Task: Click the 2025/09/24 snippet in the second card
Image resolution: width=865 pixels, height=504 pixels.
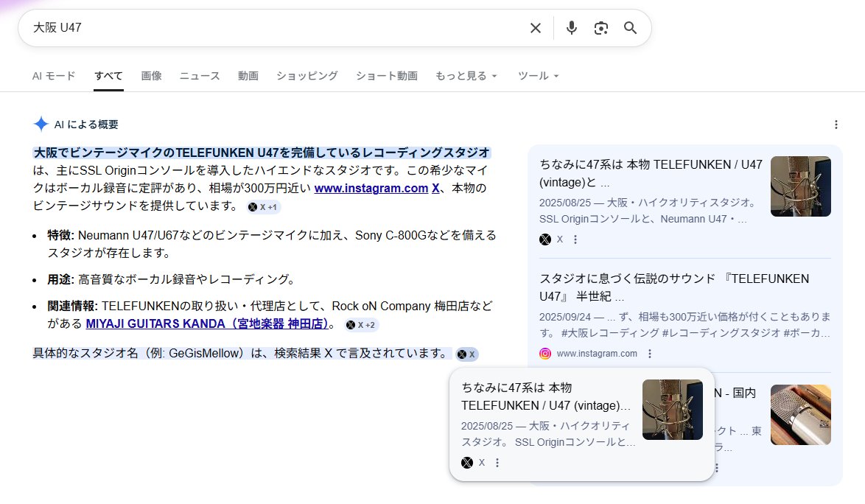Action: tap(684, 325)
